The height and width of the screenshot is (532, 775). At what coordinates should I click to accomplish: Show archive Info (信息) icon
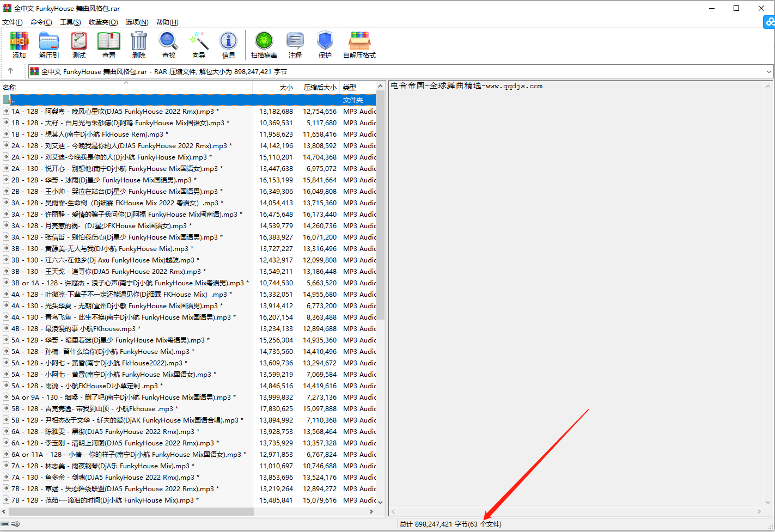coord(228,45)
